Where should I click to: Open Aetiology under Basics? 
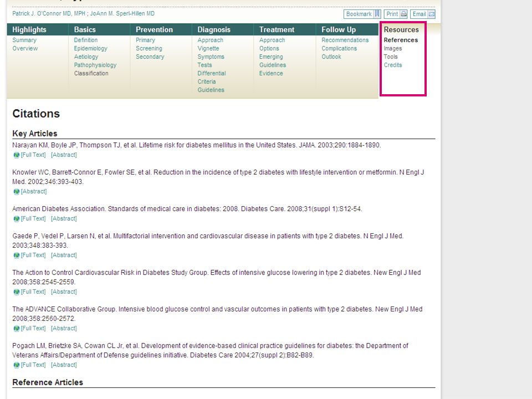[x=86, y=57]
